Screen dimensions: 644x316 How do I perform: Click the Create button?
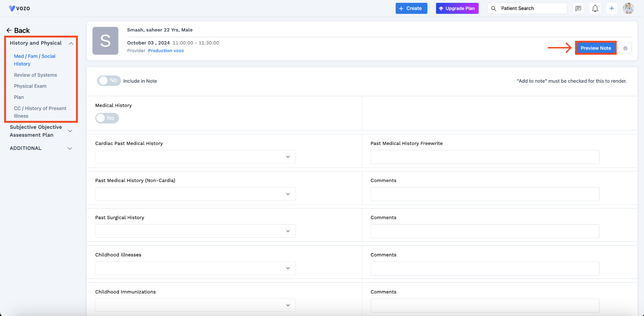pos(411,8)
